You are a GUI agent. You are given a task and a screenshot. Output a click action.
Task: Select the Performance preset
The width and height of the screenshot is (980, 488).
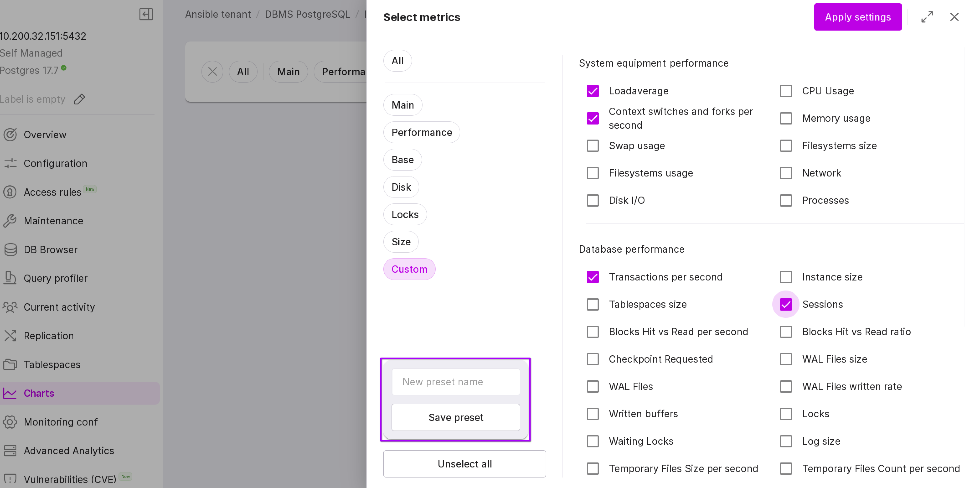point(422,132)
